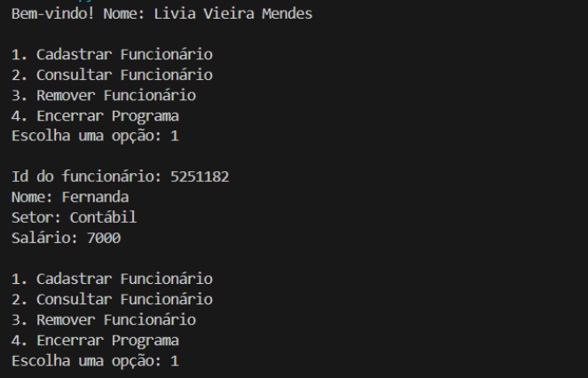Click the 'Nome: Fernanda' line
The image size is (588, 378).
[70, 198]
